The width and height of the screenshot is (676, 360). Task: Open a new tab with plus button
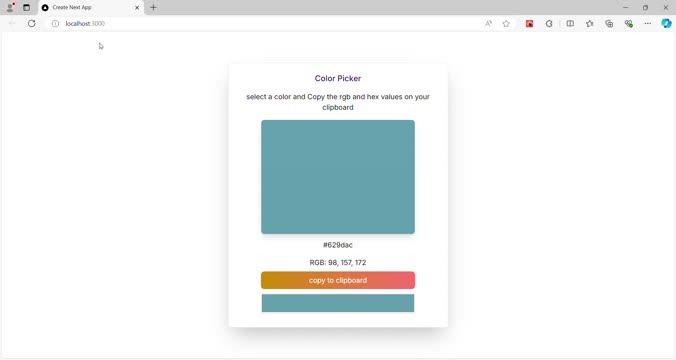[153, 7]
